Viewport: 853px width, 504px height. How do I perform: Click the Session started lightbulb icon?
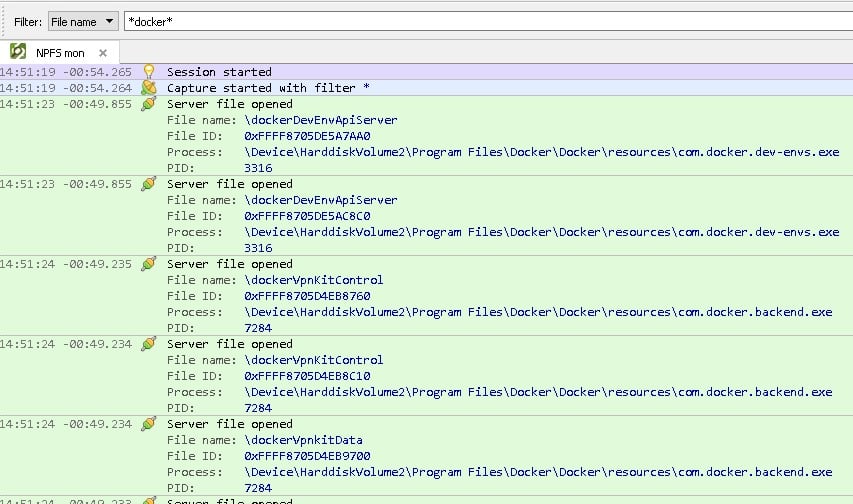149,72
